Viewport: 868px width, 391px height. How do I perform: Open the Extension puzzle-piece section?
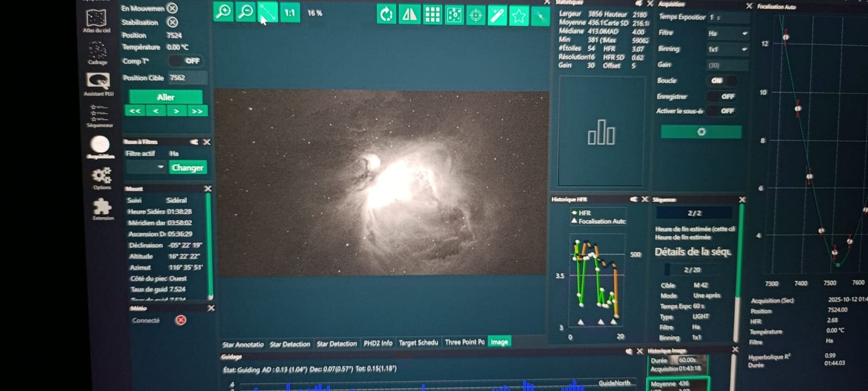[x=103, y=209]
